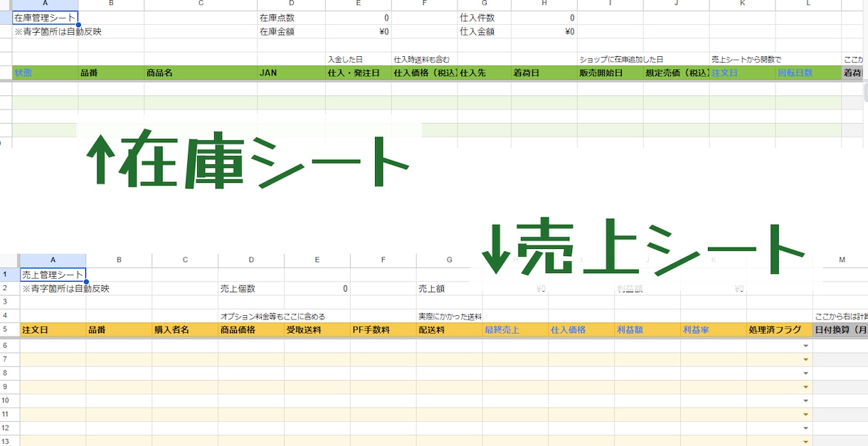The width and height of the screenshot is (868, 446).
Task: Select column H header in inventory sheet
Action: click(x=544, y=4)
